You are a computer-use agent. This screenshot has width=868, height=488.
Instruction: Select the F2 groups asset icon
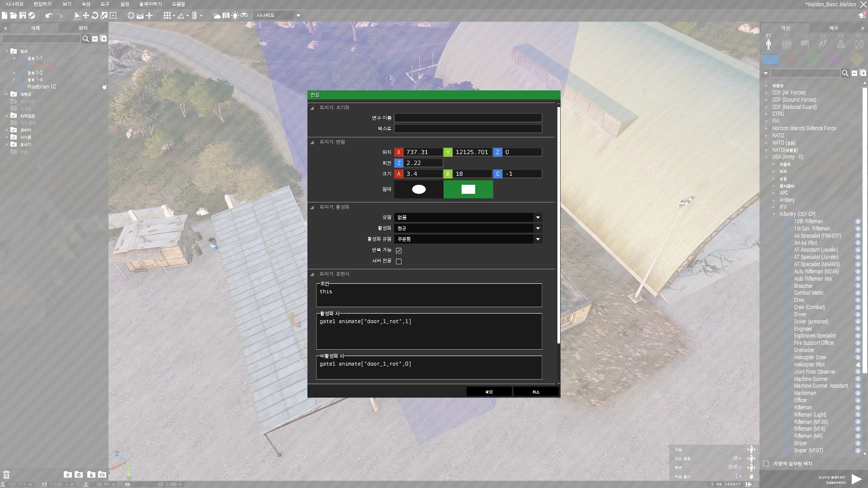(x=787, y=44)
